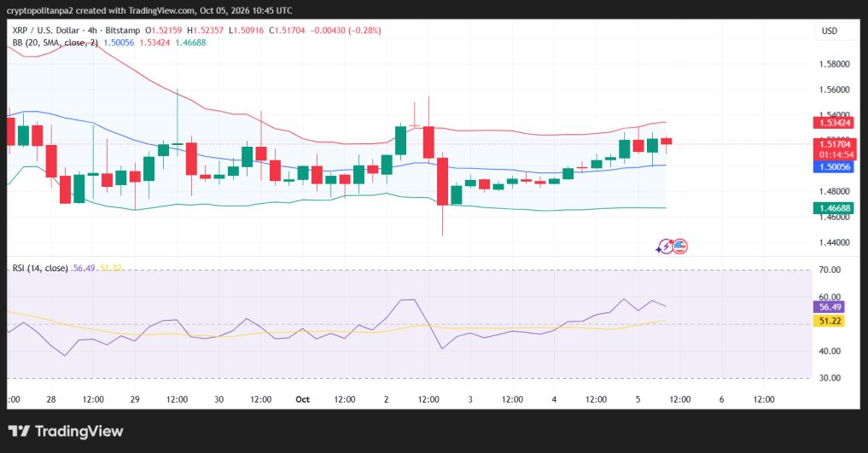Click the yellow 51.22 RSI axis tag
Viewport: 868px width, 453px height.
(829, 321)
